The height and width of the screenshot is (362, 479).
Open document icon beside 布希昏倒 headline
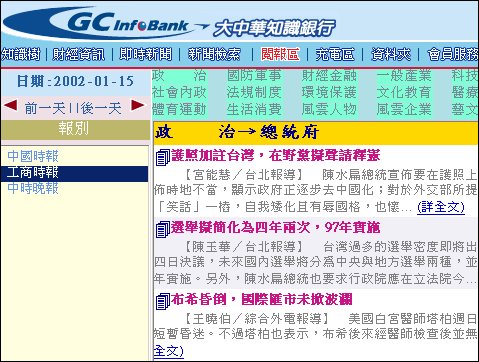pos(163,301)
